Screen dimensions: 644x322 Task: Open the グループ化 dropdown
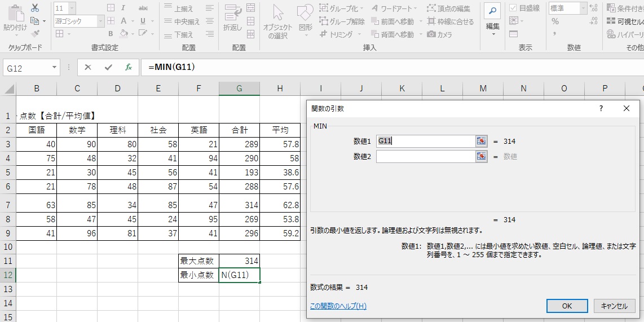click(x=361, y=8)
